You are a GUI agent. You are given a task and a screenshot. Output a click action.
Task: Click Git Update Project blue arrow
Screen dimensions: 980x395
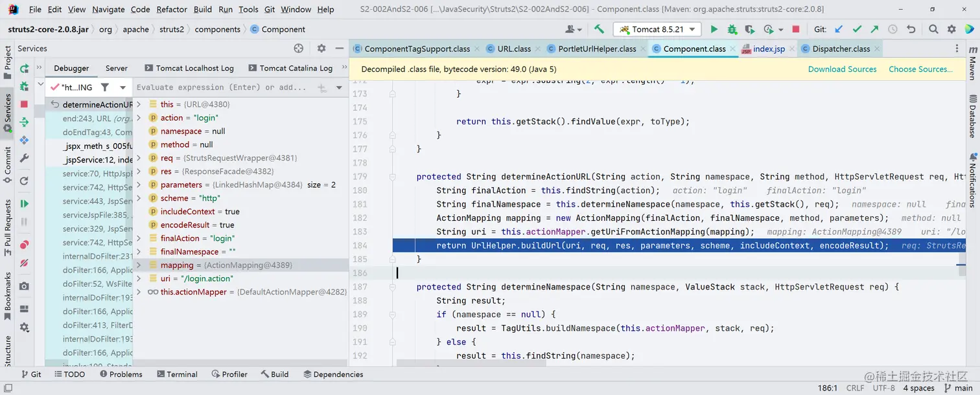tap(839, 29)
